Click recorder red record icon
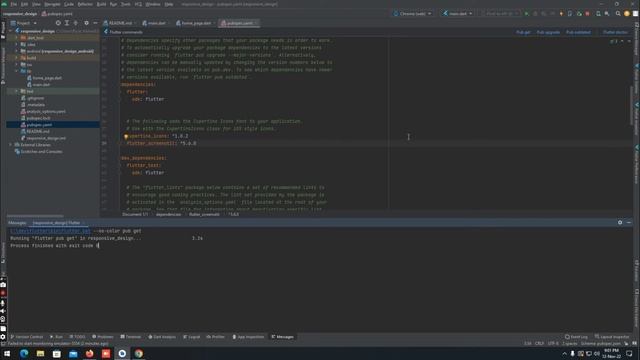Screen dimensions: 640x360 pos(3,293)
